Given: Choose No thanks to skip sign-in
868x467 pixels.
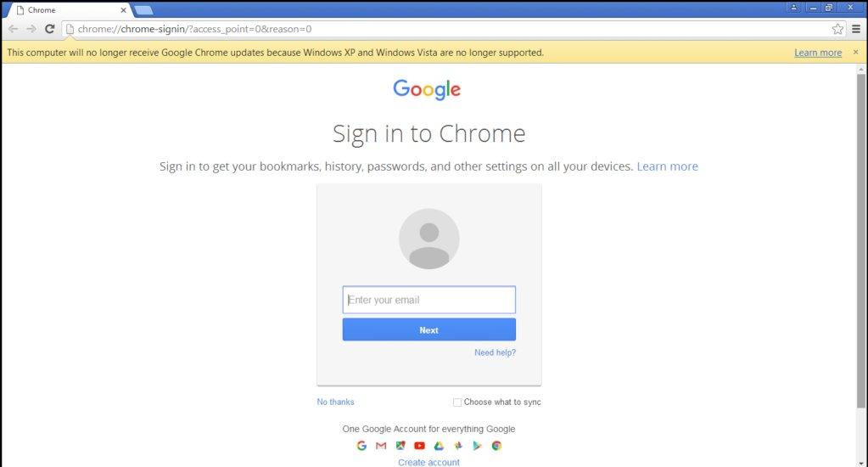Looking at the screenshot, I should point(335,402).
